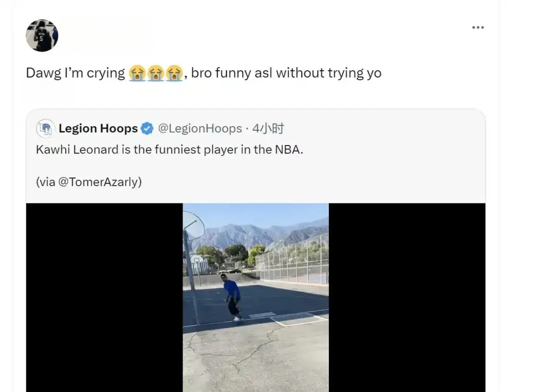The height and width of the screenshot is (392, 535).
Task: Click the Legion Hoops profile picture
Action: [46, 129]
